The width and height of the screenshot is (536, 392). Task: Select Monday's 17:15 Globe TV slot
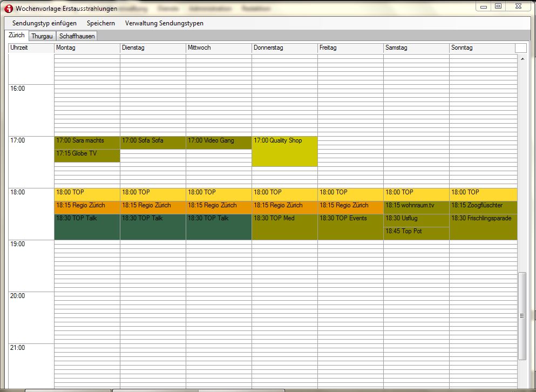[87, 156]
